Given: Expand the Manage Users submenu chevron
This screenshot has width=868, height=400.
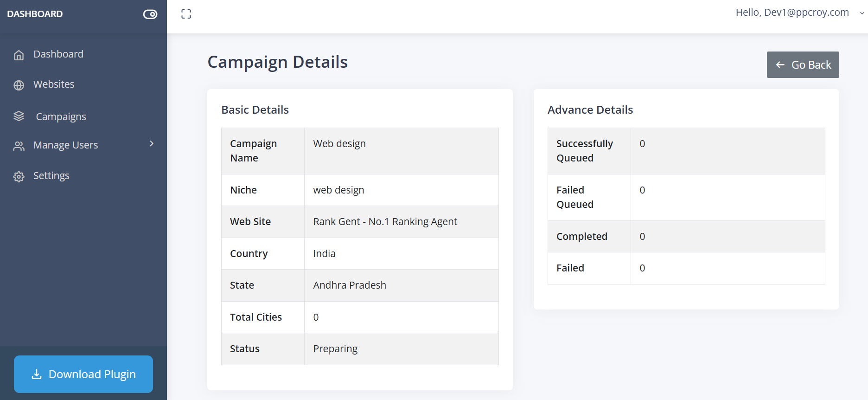Looking at the screenshot, I should [x=152, y=144].
